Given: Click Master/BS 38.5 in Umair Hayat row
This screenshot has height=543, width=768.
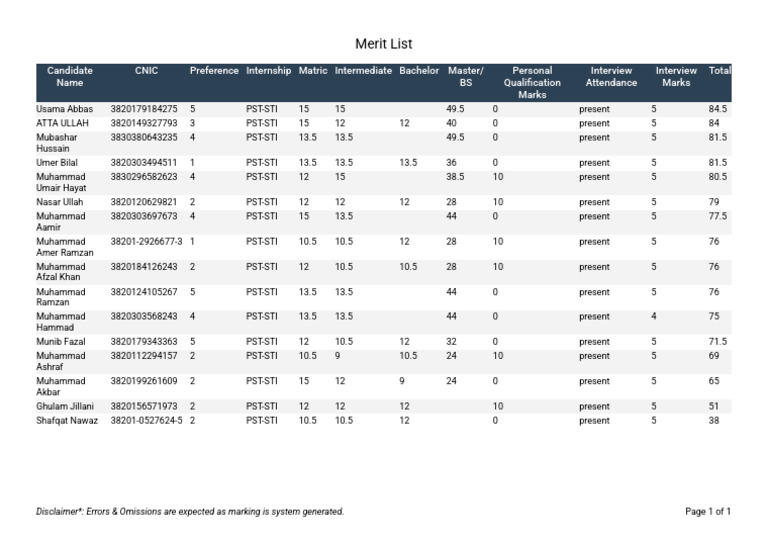Looking at the screenshot, I should click(x=455, y=177).
